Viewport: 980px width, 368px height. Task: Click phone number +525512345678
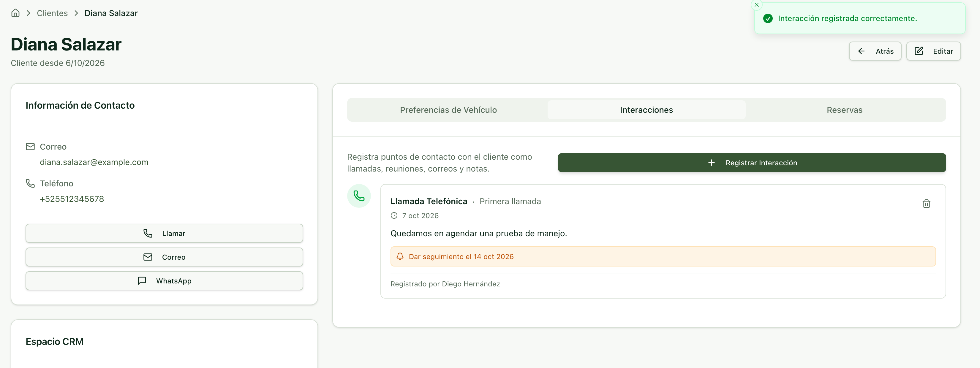[x=72, y=199]
